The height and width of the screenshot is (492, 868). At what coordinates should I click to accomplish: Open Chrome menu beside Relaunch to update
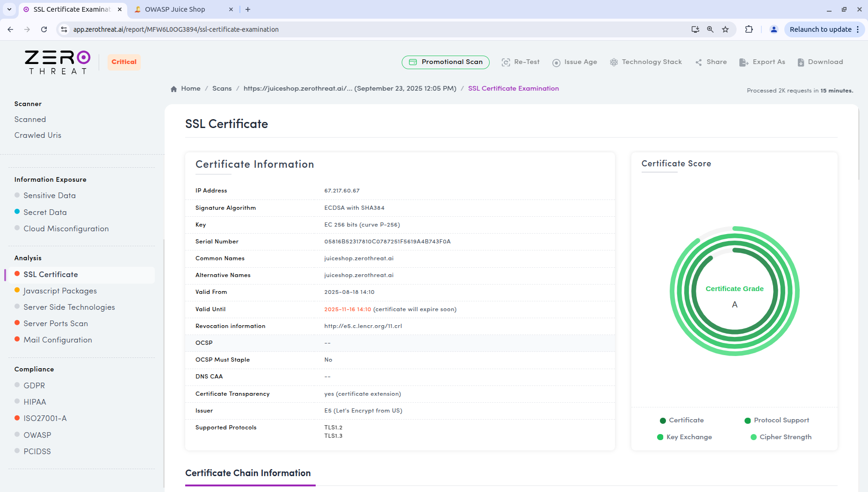pos(858,29)
